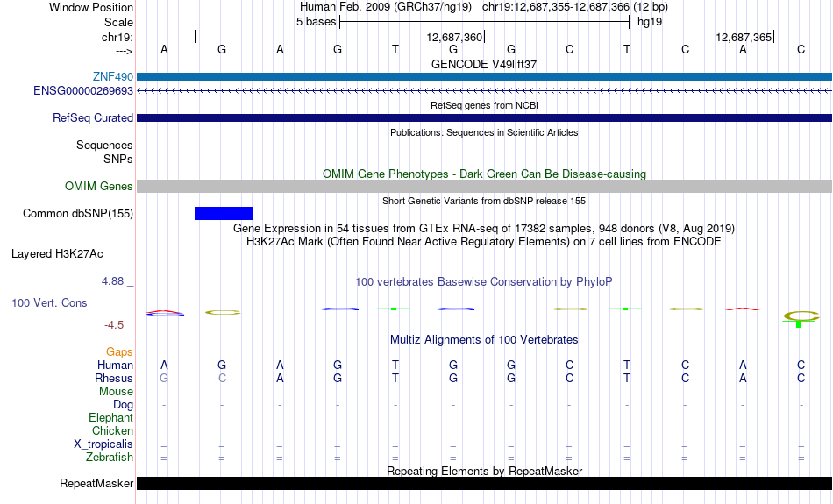The width and height of the screenshot is (833, 504).
Task: Click the GTEx Gene Expression track title
Action: [x=484, y=229]
